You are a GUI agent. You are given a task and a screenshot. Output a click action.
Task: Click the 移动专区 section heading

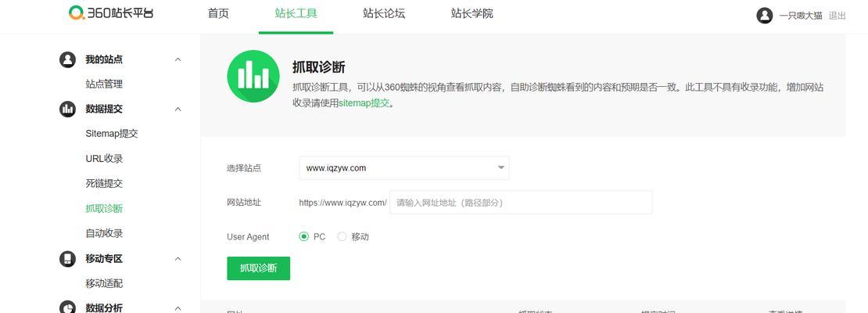(104, 259)
